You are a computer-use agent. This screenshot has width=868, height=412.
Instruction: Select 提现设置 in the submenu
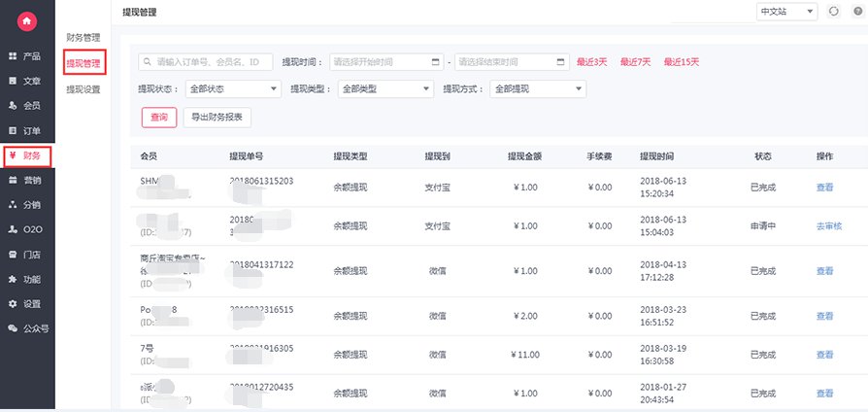(x=83, y=89)
